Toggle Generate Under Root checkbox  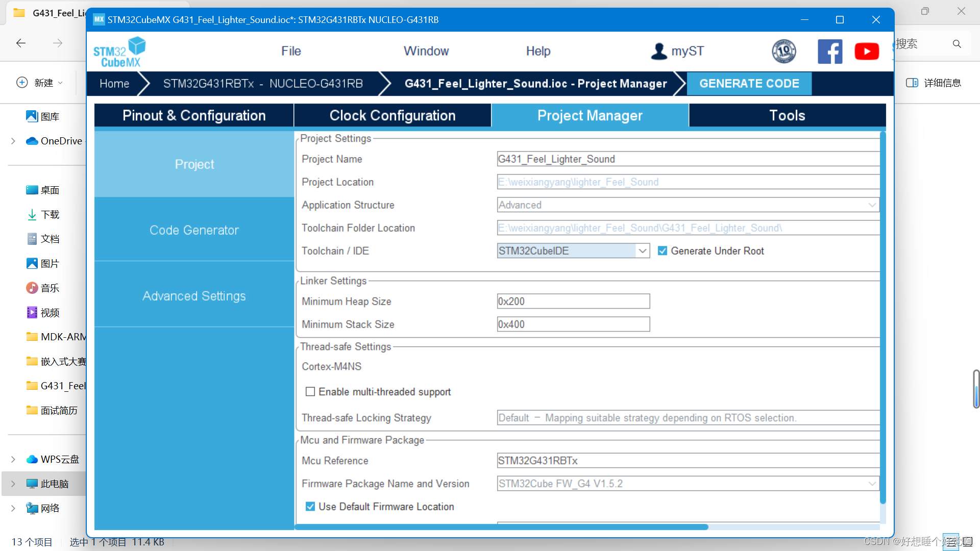(x=662, y=251)
